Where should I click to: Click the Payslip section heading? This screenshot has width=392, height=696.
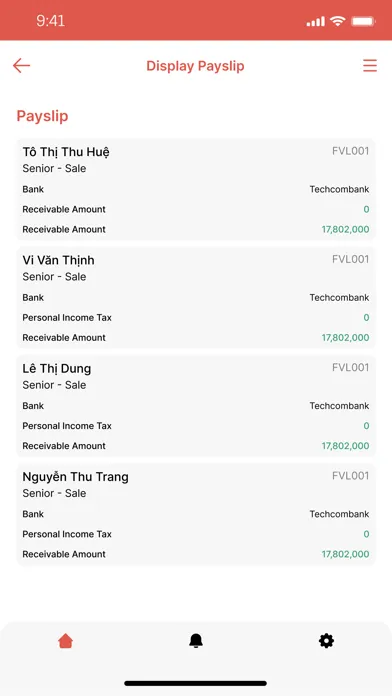click(x=42, y=116)
